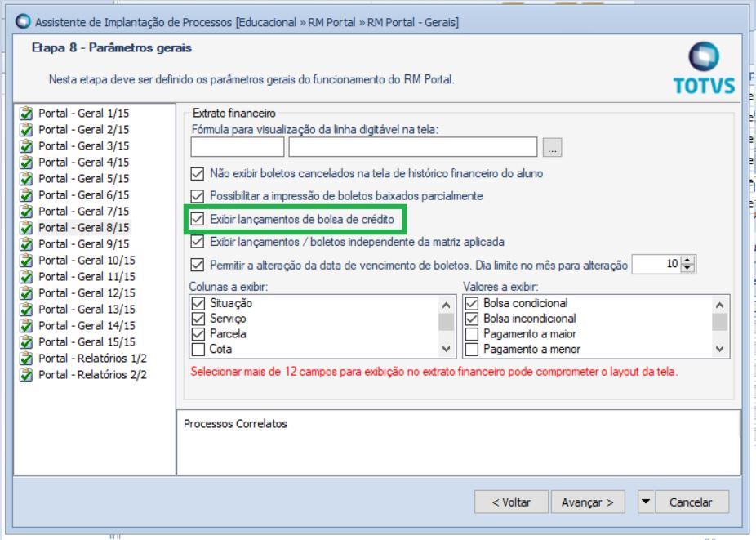756x540 pixels.
Task: Click the day limit value field showing 10
Action: pyautogui.click(x=656, y=264)
